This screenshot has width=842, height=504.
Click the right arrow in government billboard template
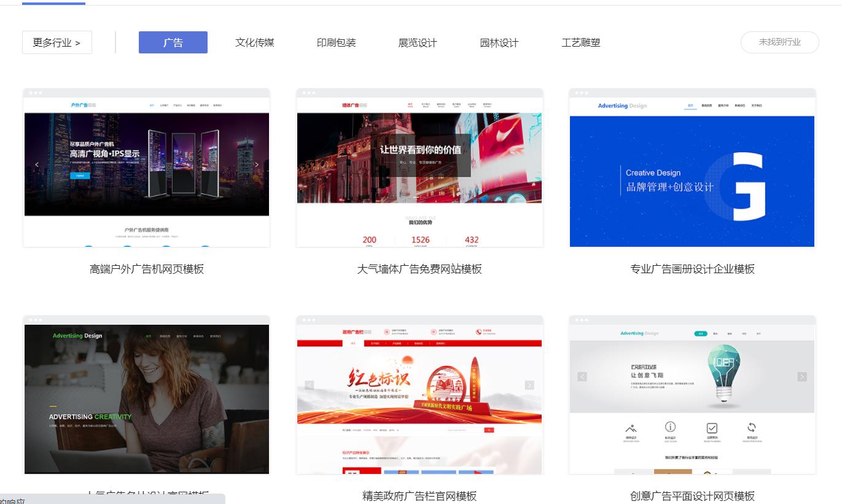click(x=529, y=384)
